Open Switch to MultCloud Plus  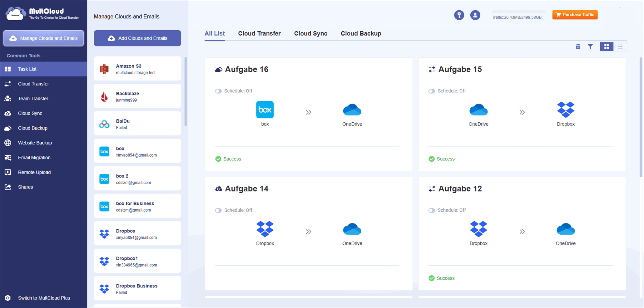(x=43, y=298)
